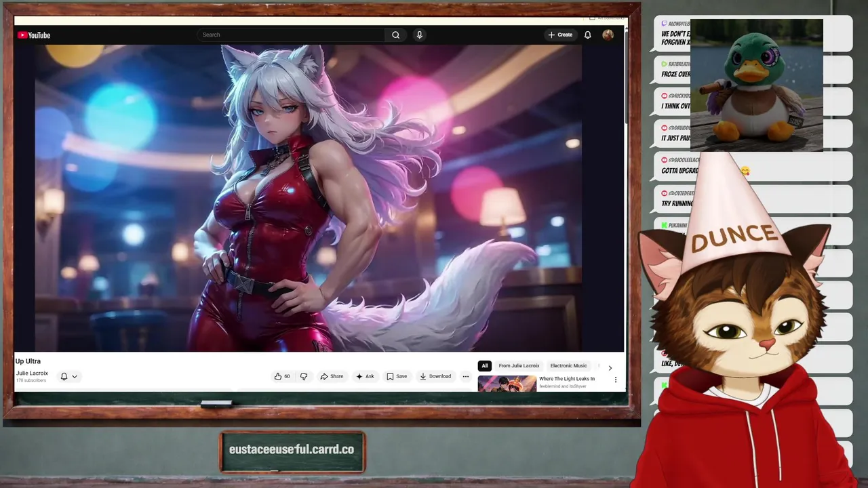Click the Ask button
The image size is (868, 488).
(x=365, y=376)
